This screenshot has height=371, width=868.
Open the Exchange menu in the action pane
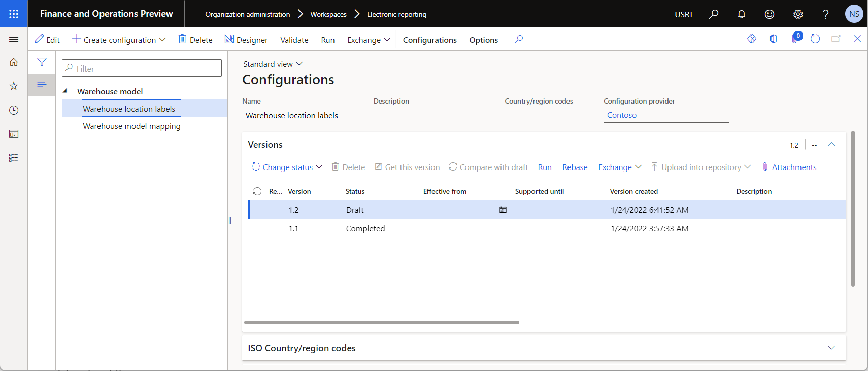pos(369,40)
